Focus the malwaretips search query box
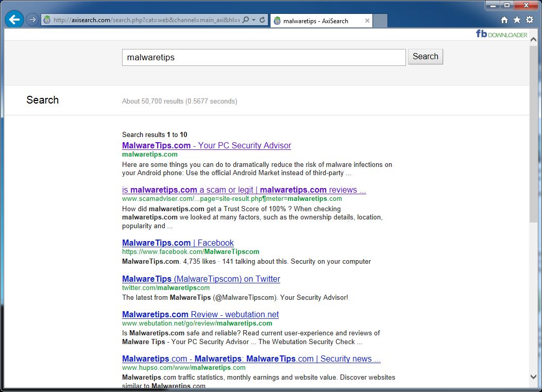 pos(264,57)
